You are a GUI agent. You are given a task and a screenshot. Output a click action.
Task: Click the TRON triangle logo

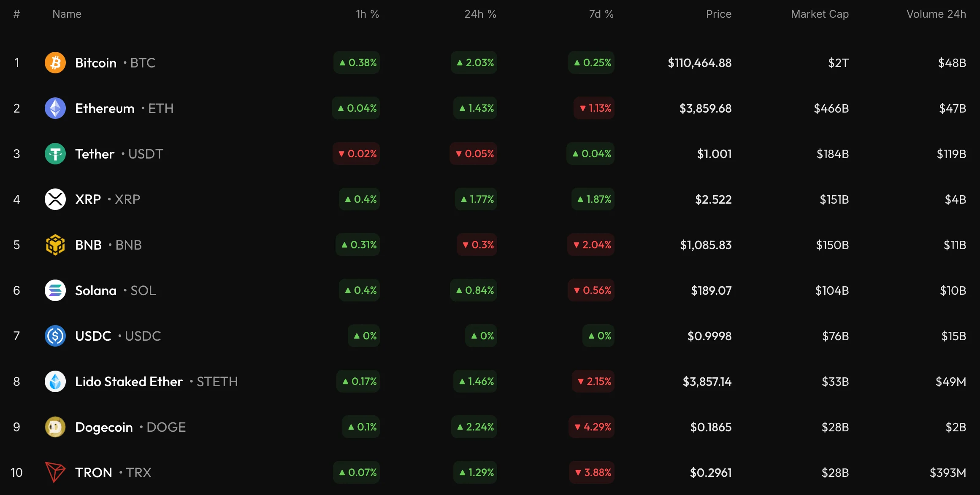coord(55,472)
